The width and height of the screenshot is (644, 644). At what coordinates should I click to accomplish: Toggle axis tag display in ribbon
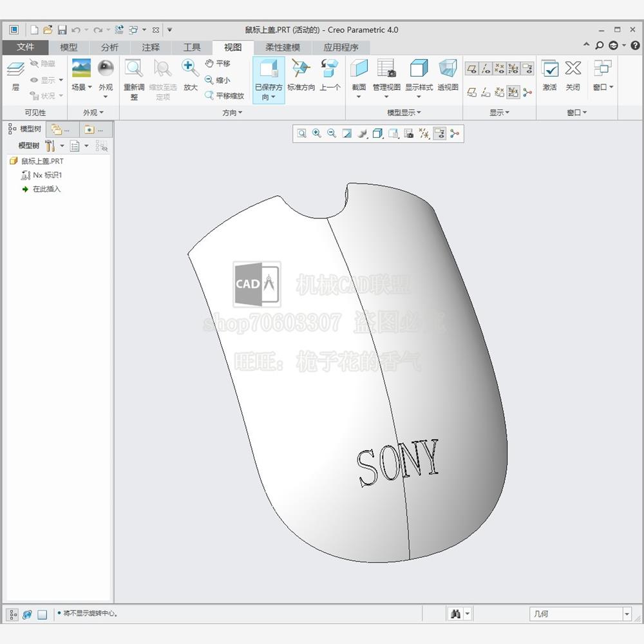tap(486, 92)
